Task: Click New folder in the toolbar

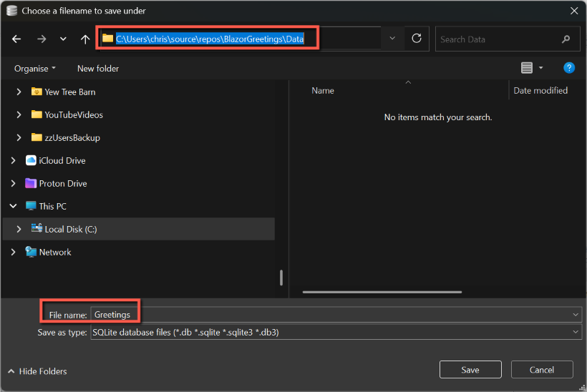Action: click(98, 69)
